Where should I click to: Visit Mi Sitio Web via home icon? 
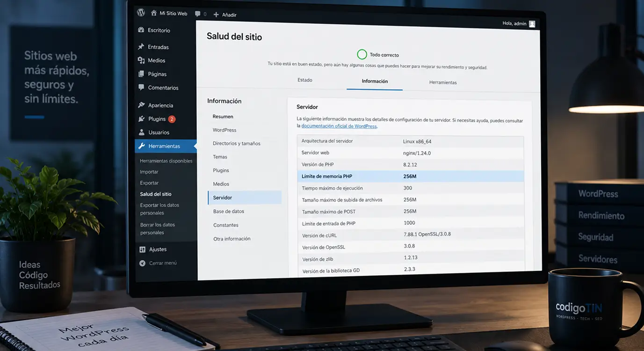(154, 13)
